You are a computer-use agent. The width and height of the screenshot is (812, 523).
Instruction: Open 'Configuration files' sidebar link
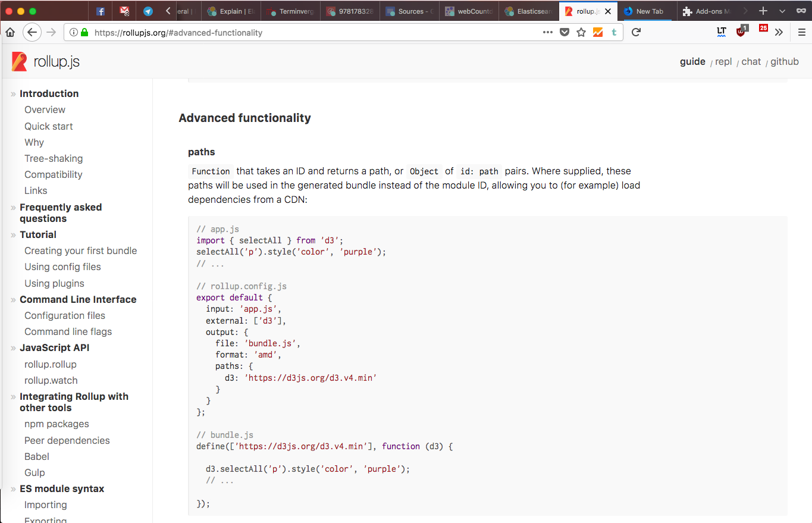click(x=65, y=315)
